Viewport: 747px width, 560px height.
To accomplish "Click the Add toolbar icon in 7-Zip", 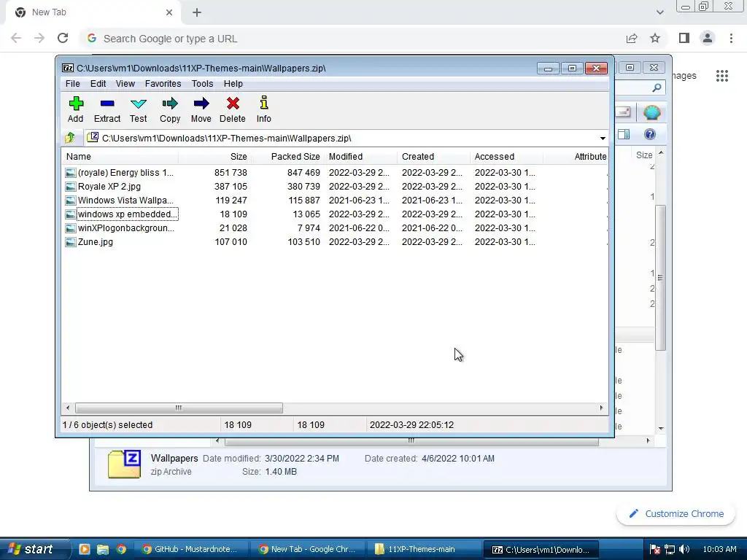I will 76,104.
